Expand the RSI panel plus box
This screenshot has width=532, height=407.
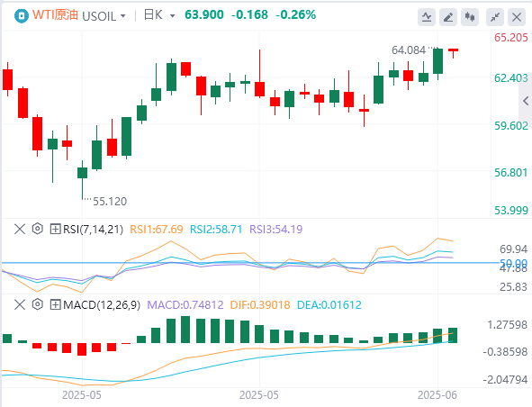(55, 229)
